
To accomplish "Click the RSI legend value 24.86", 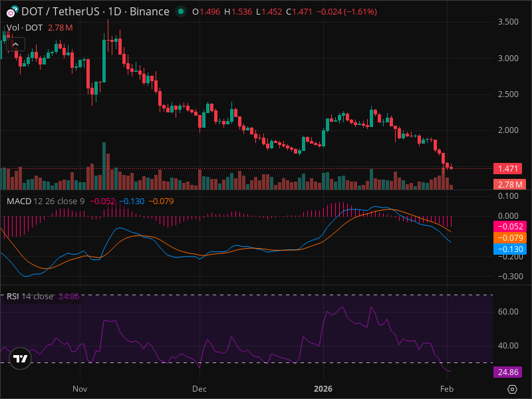I will [x=69, y=297].
